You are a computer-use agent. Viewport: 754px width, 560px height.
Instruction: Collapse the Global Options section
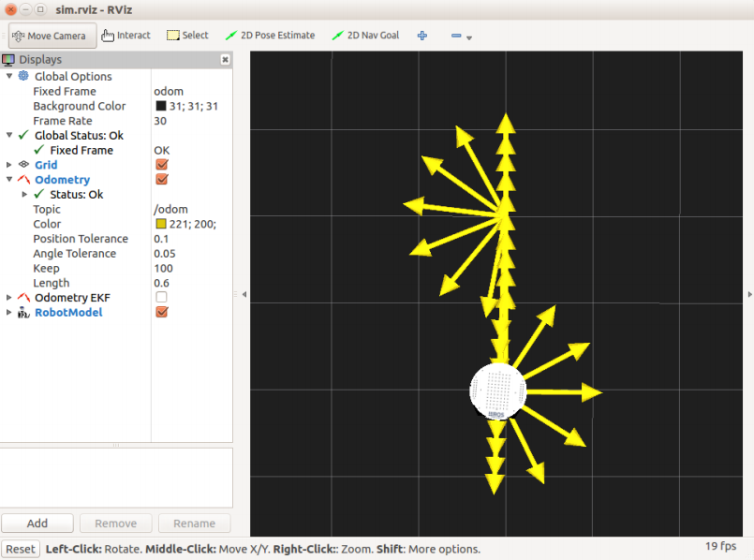pyautogui.click(x=9, y=76)
